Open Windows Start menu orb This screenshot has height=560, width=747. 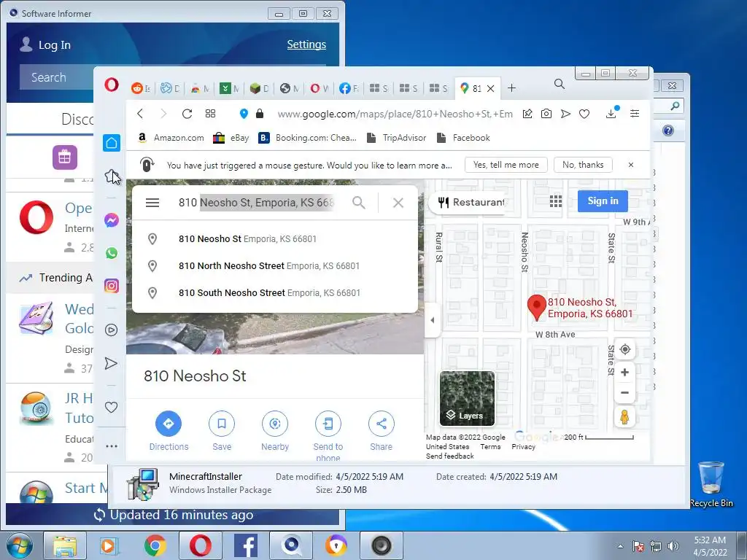tap(19, 545)
